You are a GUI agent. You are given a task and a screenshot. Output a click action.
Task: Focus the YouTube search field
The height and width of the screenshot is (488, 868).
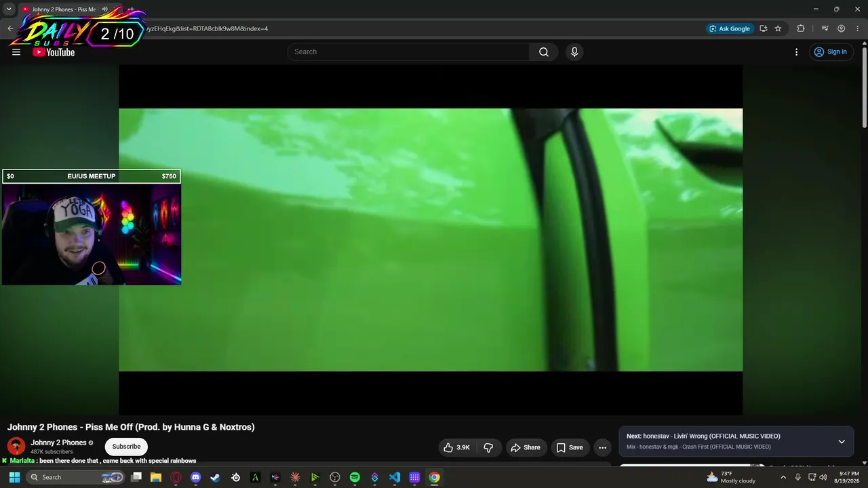click(408, 52)
